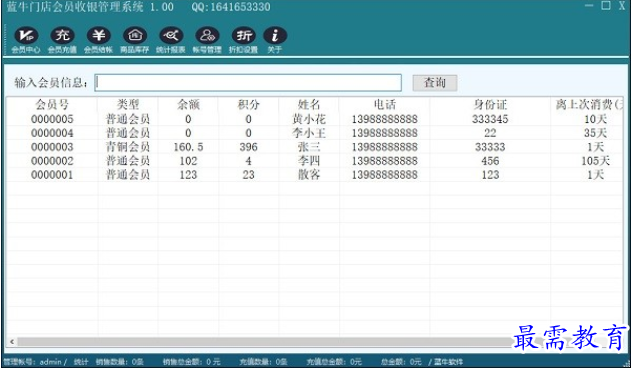This screenshot has width=635, height=369.
Task: Click the admin account status text
Action: pyautogui.click(x=35, y=362)
